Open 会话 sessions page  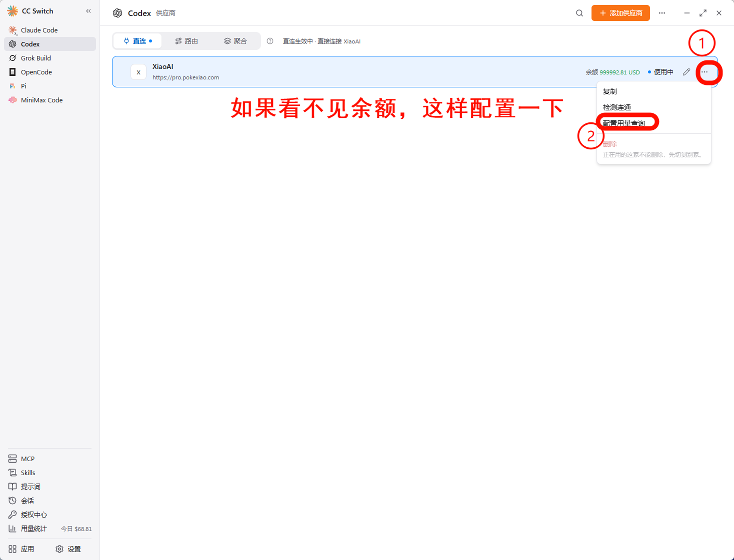(50, 501)
